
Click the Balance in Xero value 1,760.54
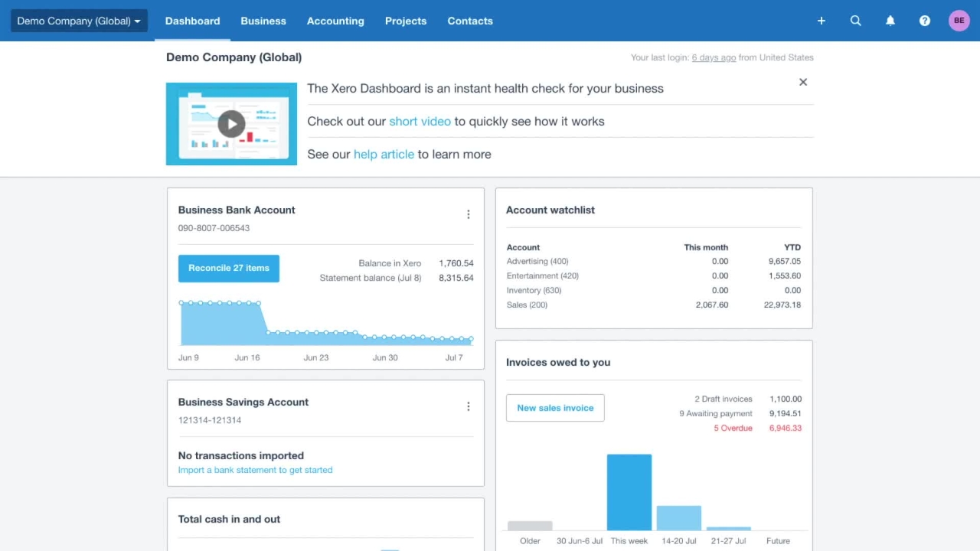point(456,263)
